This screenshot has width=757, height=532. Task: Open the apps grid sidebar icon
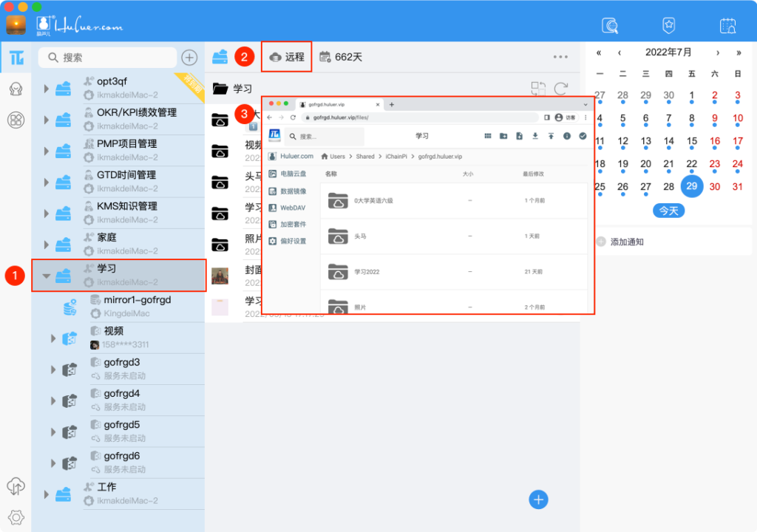pos(16,120)
